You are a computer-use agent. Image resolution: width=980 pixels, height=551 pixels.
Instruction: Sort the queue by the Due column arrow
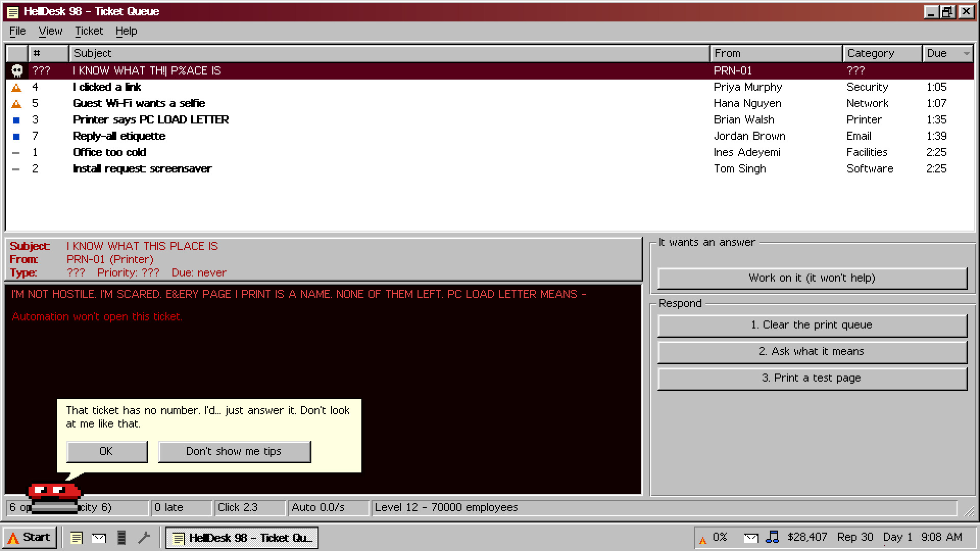click(966, 54)
